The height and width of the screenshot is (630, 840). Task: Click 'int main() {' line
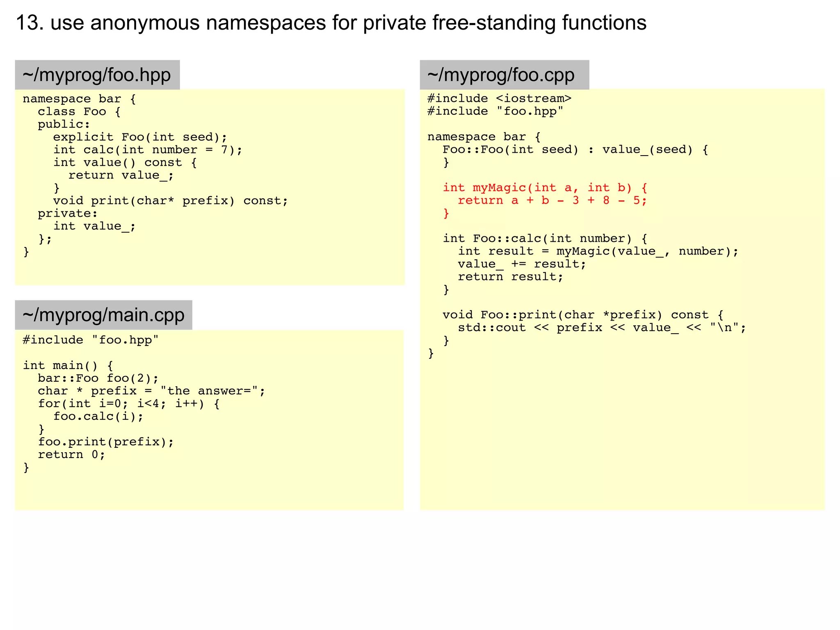click(x=68, y=366)
